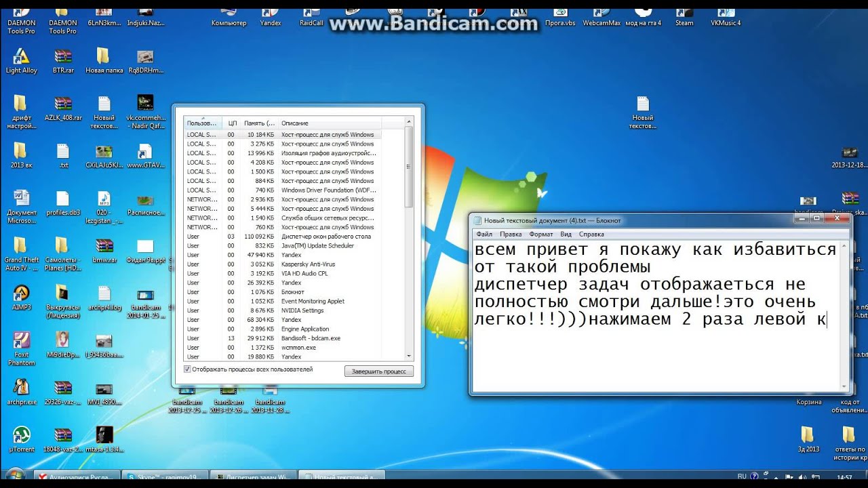
Task: Sort by Описание column header
Action: (x=330, y=123)
